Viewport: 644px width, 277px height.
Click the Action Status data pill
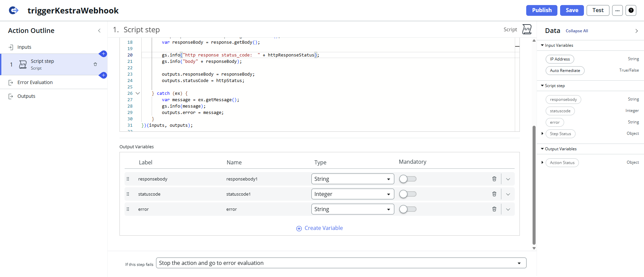[562, 163]
